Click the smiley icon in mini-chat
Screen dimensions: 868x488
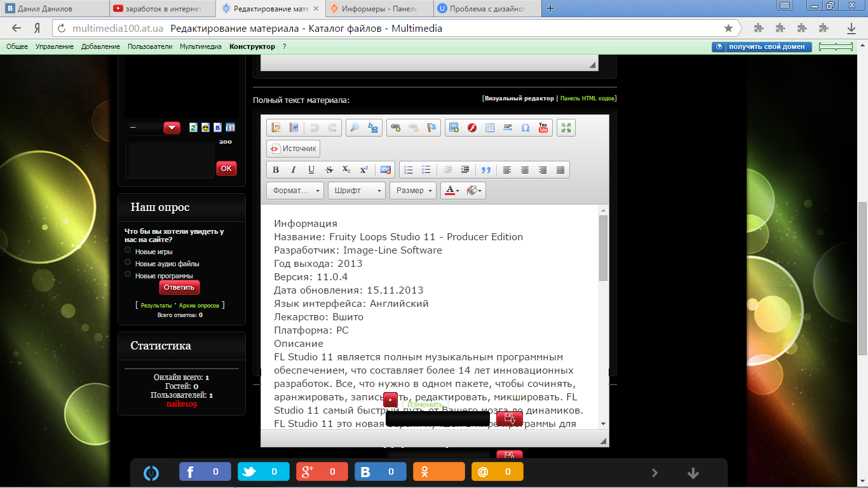[205, 128]
